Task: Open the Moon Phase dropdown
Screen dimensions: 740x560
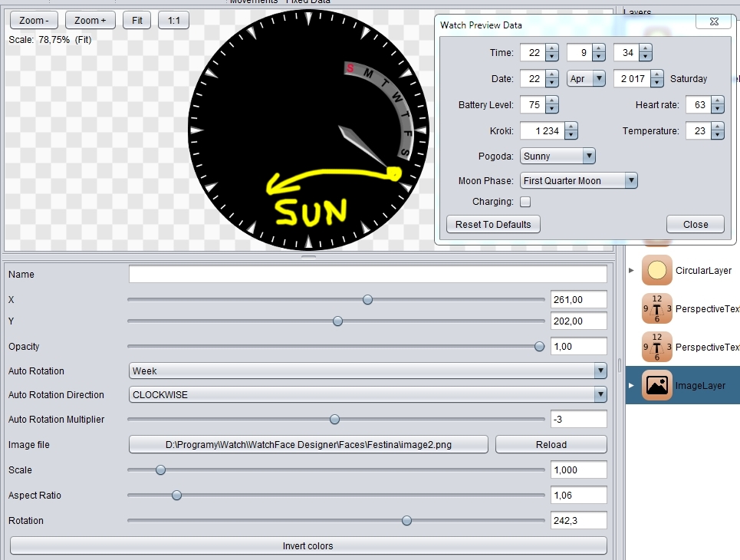Action: (579, 180)
